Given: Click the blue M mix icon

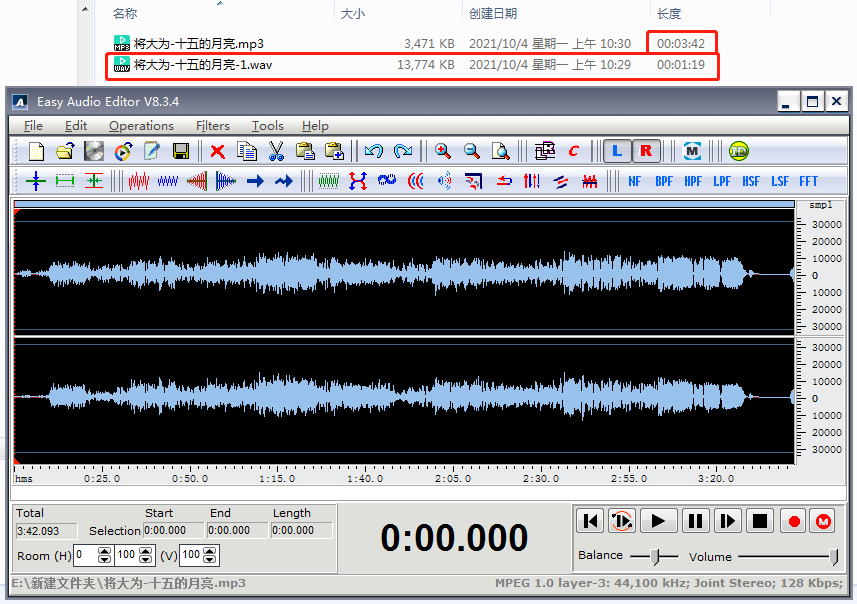Looking at the screenshot, I should [691, 151].
